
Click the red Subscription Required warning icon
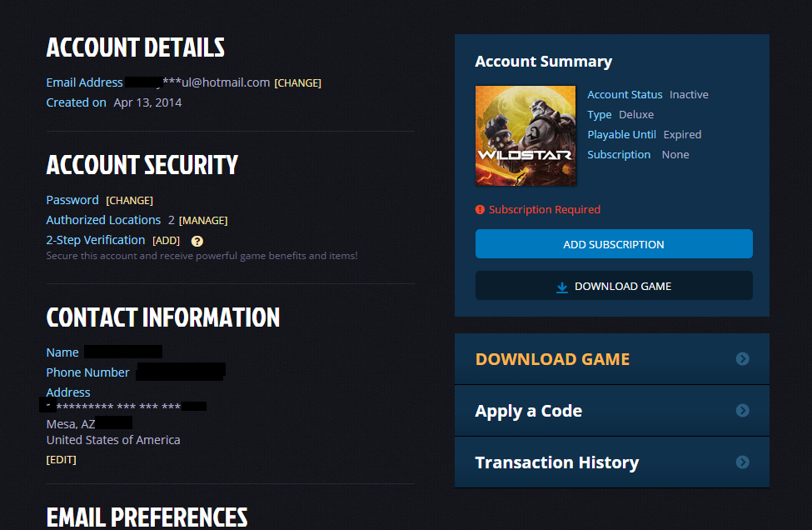[480, 210]
